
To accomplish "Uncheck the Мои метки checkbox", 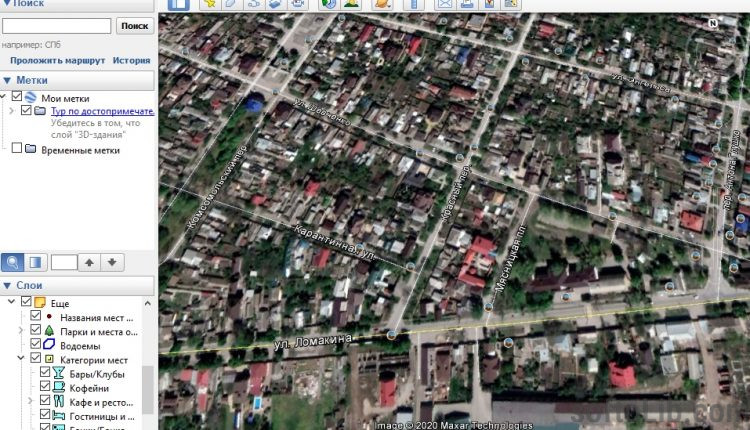I will point(17,97).
